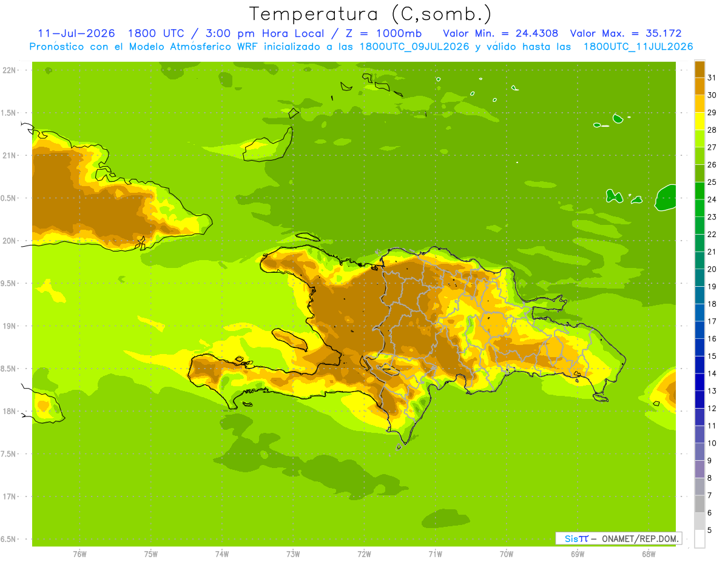The height and width of the screenshot is (562, 728).
Task: Click the '73W' longitude label
Action: (293, 554)
